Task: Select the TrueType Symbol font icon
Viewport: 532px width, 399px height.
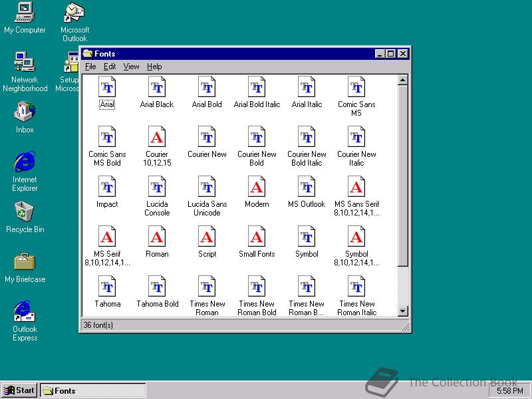Action: [307, 237]
